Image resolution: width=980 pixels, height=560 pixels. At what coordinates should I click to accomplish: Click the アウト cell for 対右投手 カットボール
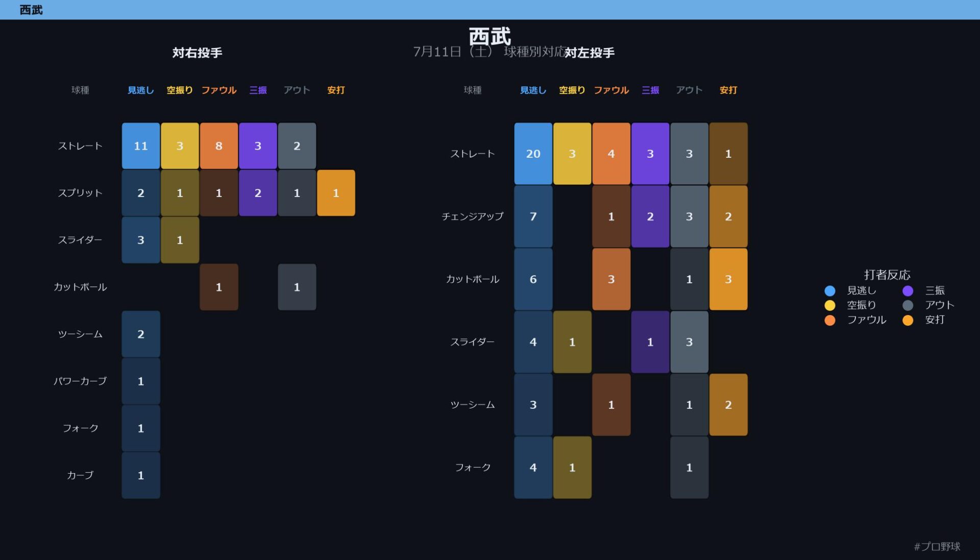297,287
